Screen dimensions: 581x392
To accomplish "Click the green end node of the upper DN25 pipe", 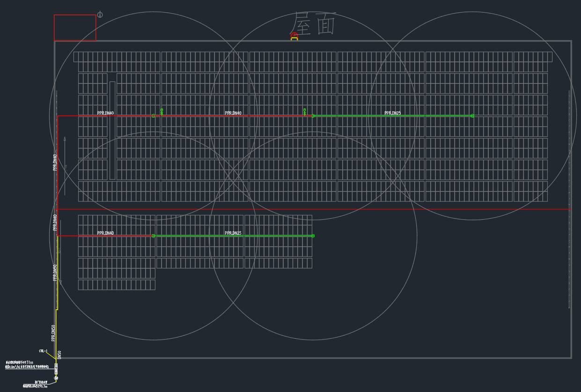I will [472, 116].
